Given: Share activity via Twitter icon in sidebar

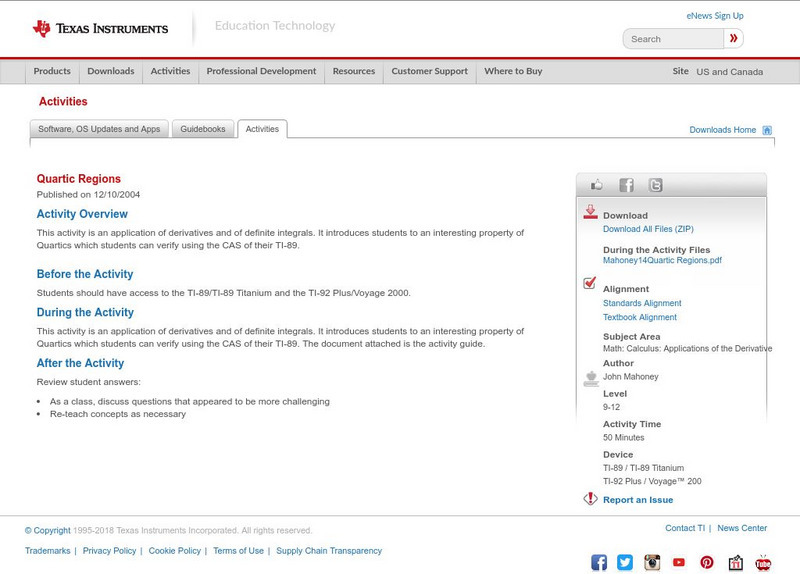Looking at the screenshot, I should pos(656,185).
